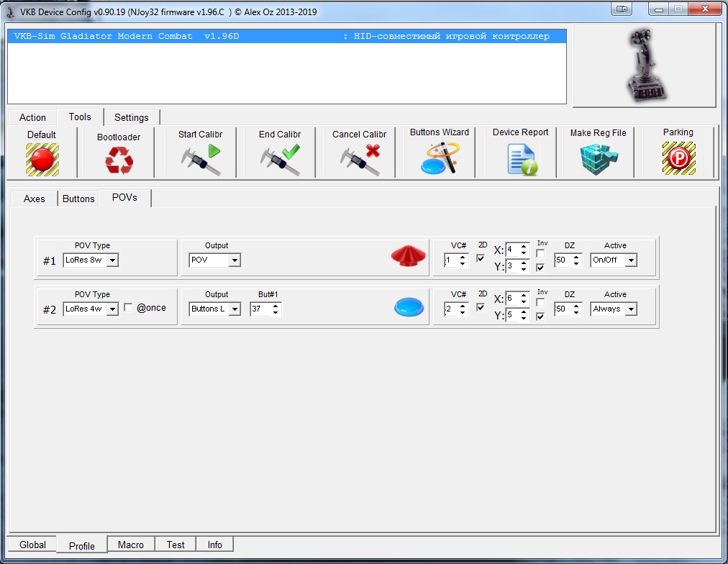The image size is (728, 564).
Task: Click the Make Reg File cube icon
Action: click(x=599, y=159)
